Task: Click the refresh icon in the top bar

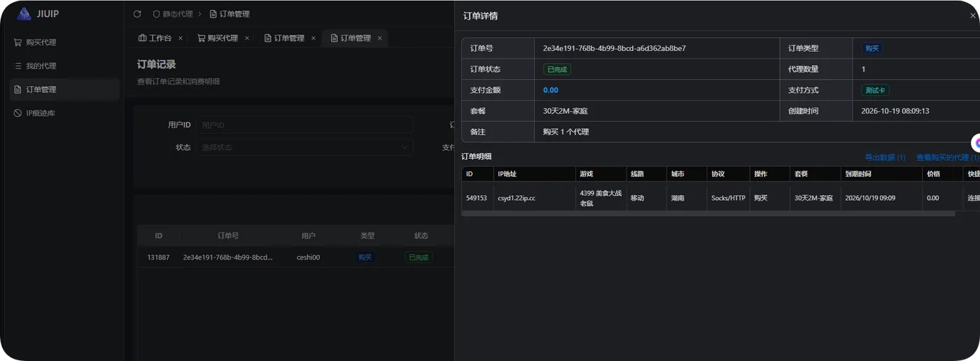Action: pyautogui.click(x=137, y=14)
